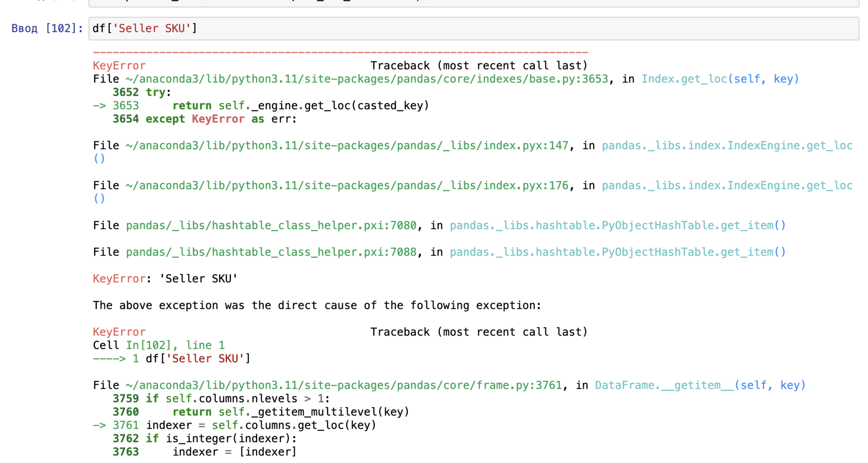Viewport: 868px width, 463px height.
Task: Click the KeyError: 'Seller SKU' message
Action: tap(165, 279)
